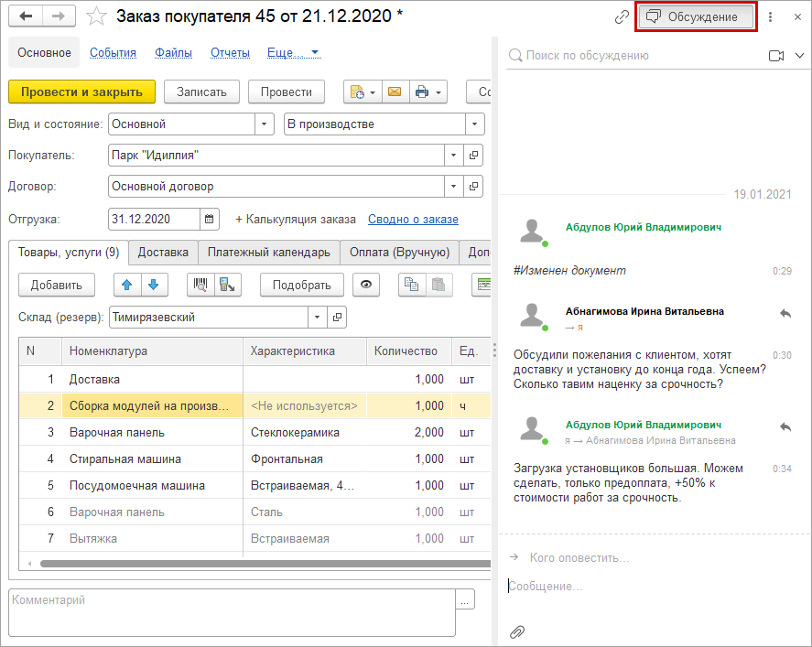Open the Файлы section

pyautogui.click(x=174, y=53)
